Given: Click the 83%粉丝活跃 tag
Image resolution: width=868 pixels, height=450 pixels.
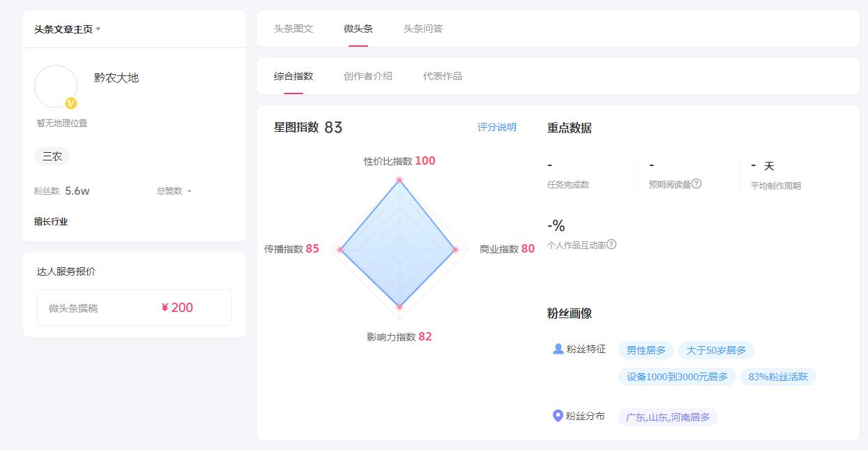Looking at the screenshot, I should (x=778, y=376).
